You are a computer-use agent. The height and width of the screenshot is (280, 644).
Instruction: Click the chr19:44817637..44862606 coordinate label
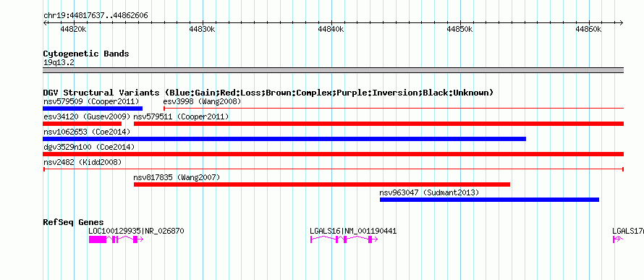pyautogui.click(x=96, y=16)
